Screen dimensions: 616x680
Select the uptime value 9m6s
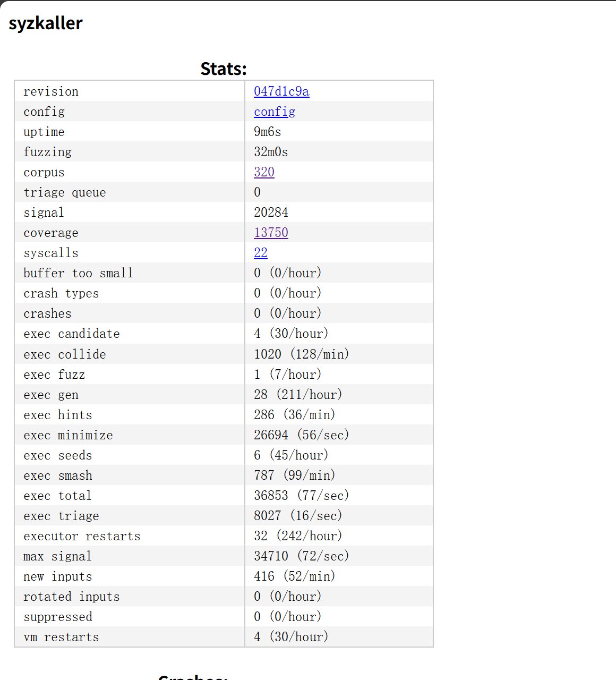click(267, 132)
